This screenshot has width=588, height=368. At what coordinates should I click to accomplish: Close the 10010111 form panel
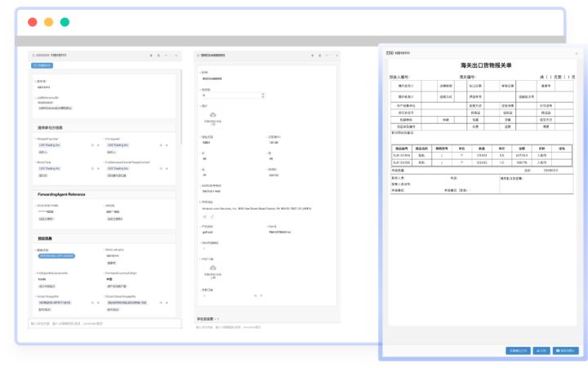(176, 55)
